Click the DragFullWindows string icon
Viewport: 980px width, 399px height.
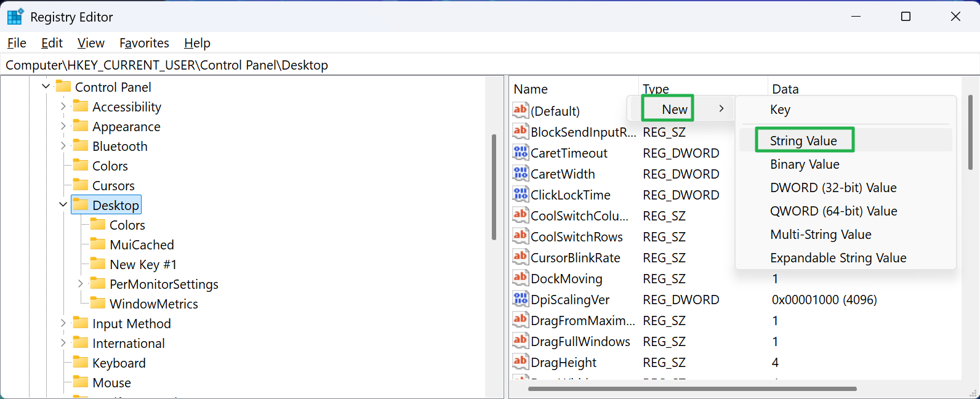click(x=521, y=341)
